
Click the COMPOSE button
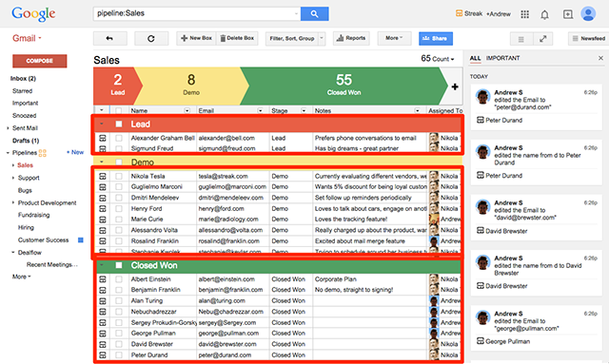click(40, 61)
